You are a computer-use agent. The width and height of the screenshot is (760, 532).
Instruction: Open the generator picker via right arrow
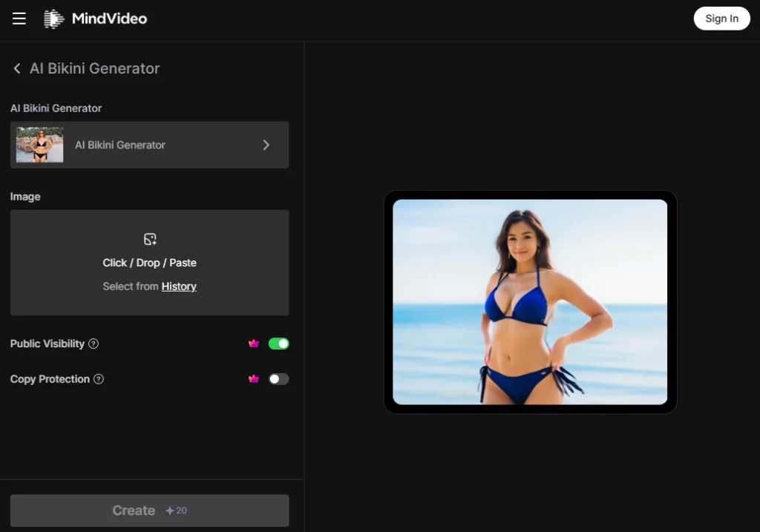266,145
